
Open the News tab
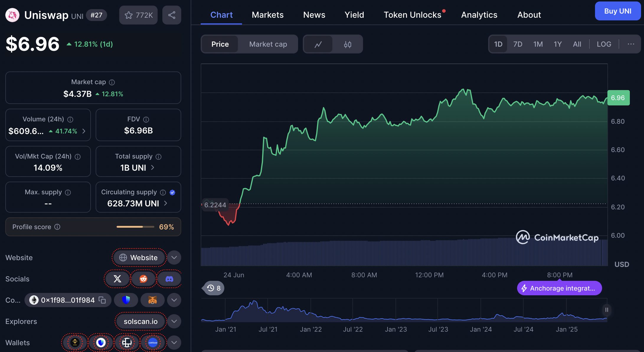pyautogui.click(x=314, y=15)
